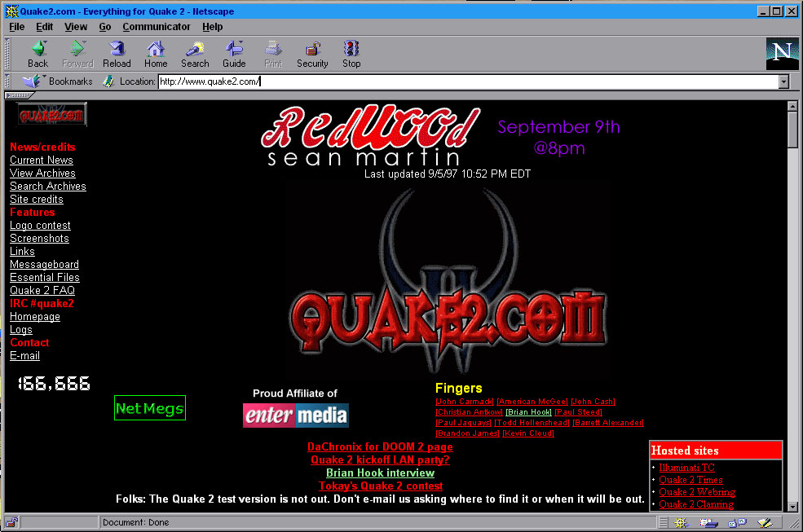The height and width of the screenshot is (532, 803).
Task: Open Security info from the toolbar
Action: point(312,55)
